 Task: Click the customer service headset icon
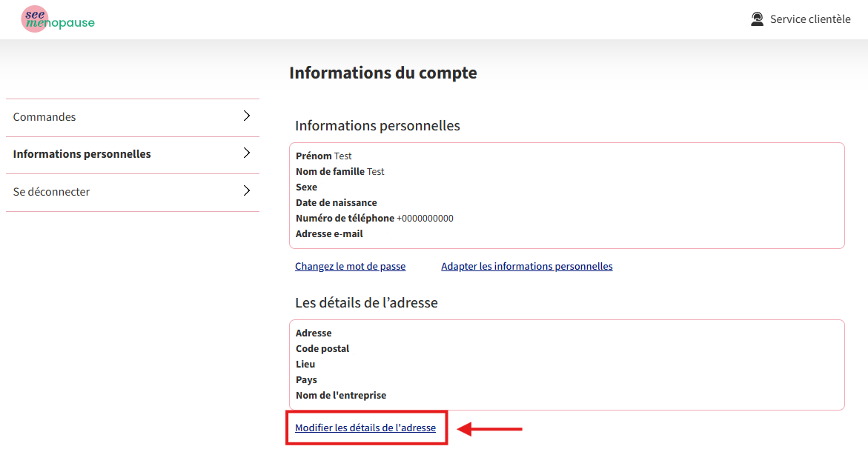(757, 19)
